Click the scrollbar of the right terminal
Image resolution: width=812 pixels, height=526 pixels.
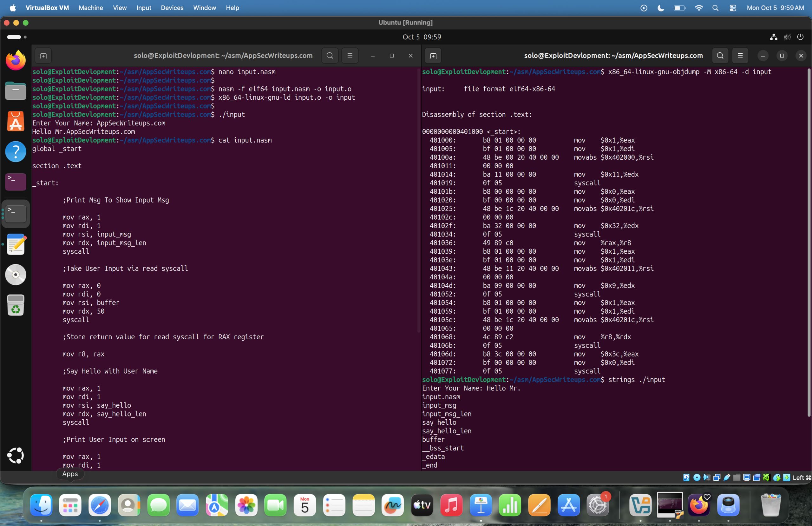click(x=808, y=243)
